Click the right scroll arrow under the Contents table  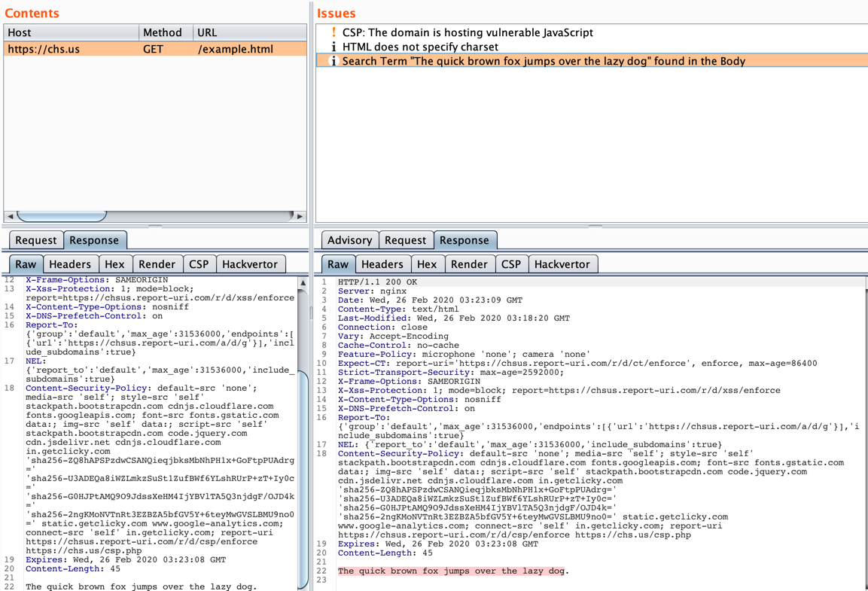click(300, 216)
